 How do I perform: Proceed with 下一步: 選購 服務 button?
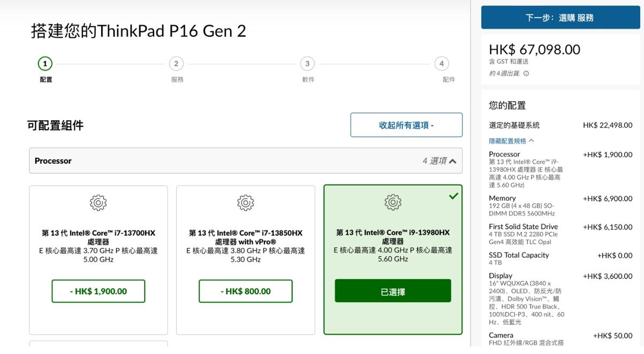559,18
